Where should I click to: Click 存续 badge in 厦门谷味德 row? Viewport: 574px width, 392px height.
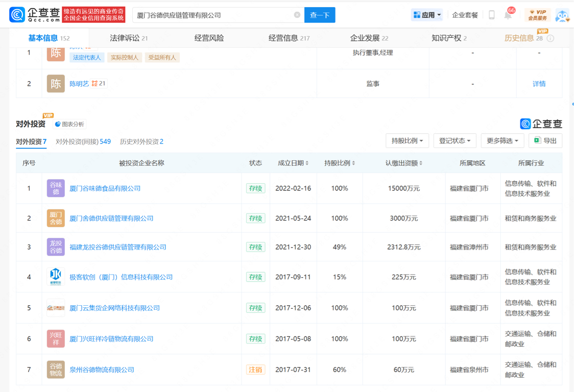click(255, 188)
